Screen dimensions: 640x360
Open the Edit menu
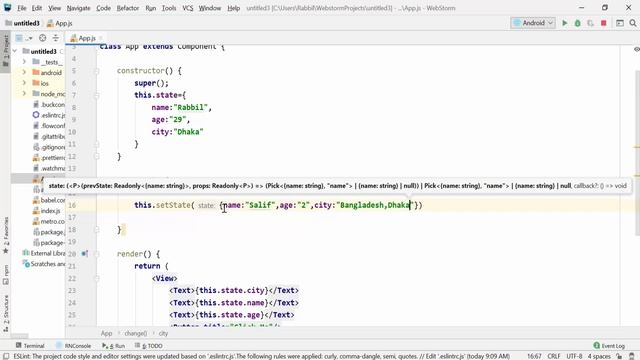tap(37, 8)
